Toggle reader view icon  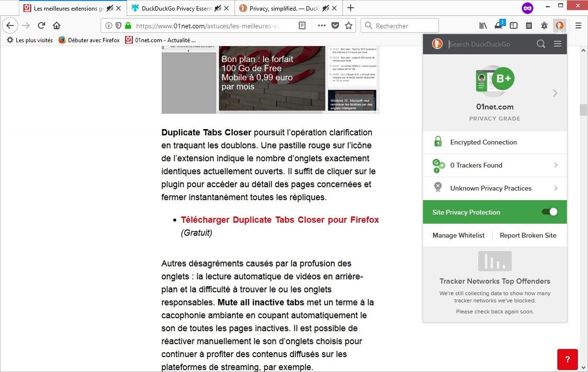[x=302, y=25]
